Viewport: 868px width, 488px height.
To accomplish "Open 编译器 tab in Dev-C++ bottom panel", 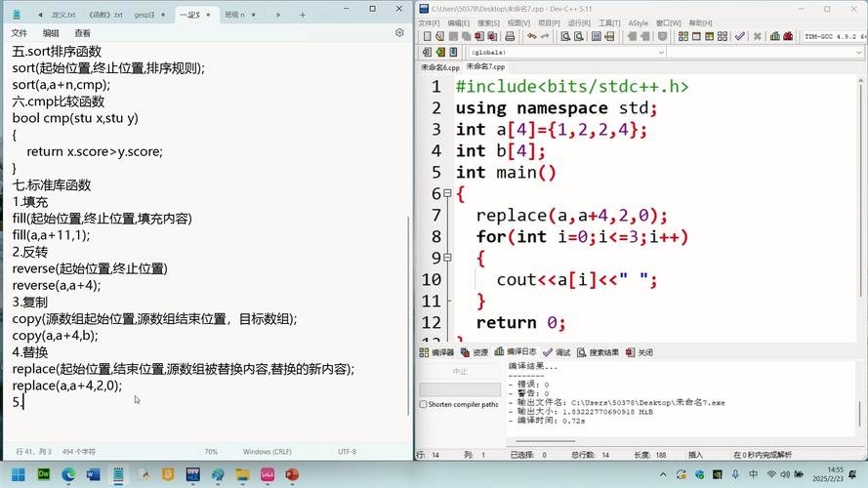I will point(436,352).
